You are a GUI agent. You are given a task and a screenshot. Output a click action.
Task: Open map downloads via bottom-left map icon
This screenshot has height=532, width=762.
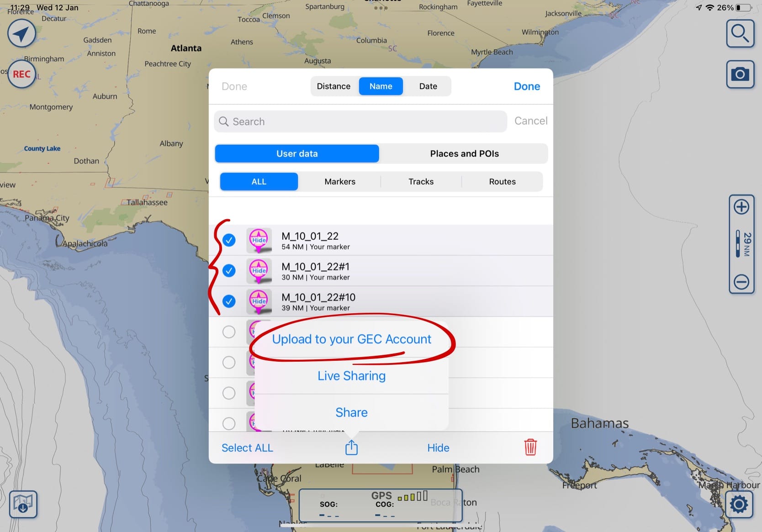coord(23,504)
